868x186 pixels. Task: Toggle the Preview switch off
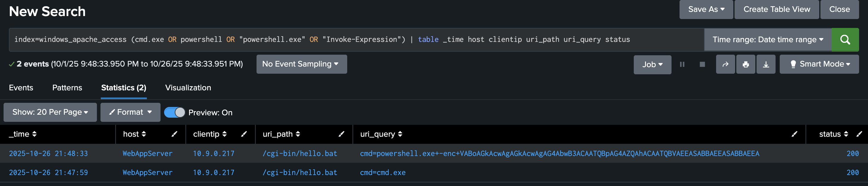[174, 112]
